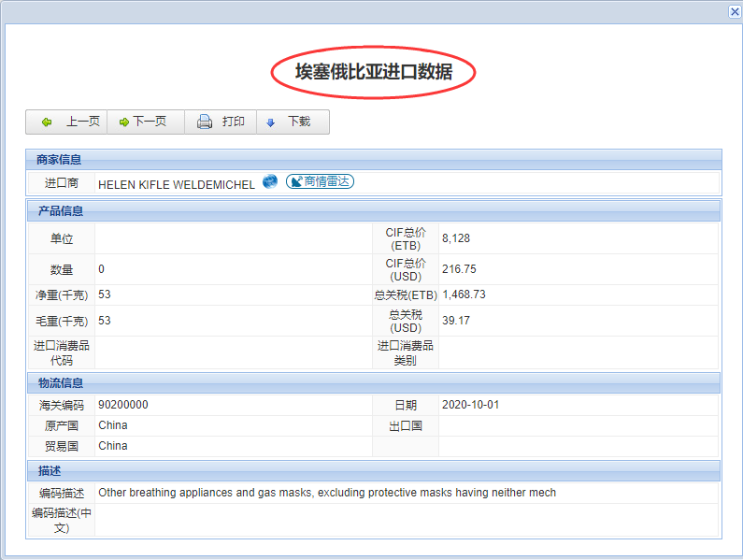Click the 原产国 value China
Screen dimensions: 743x560
coord(112,425)
